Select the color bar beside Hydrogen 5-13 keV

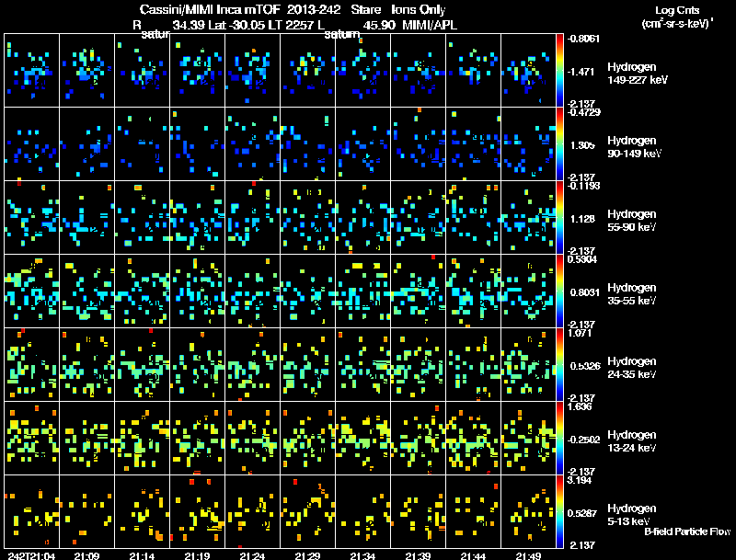(x=560, y=511)
